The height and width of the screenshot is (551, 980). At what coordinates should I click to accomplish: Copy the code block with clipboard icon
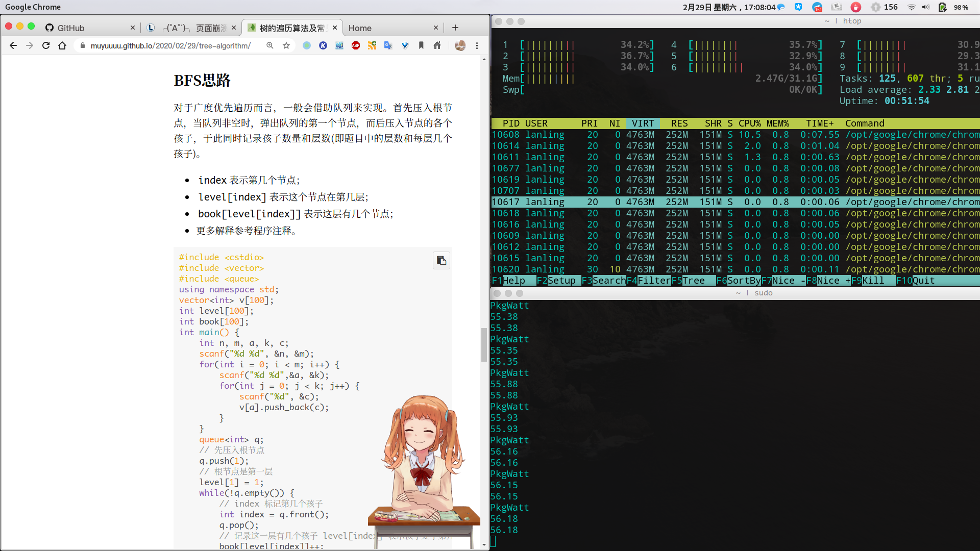click(x=441, y=261)
